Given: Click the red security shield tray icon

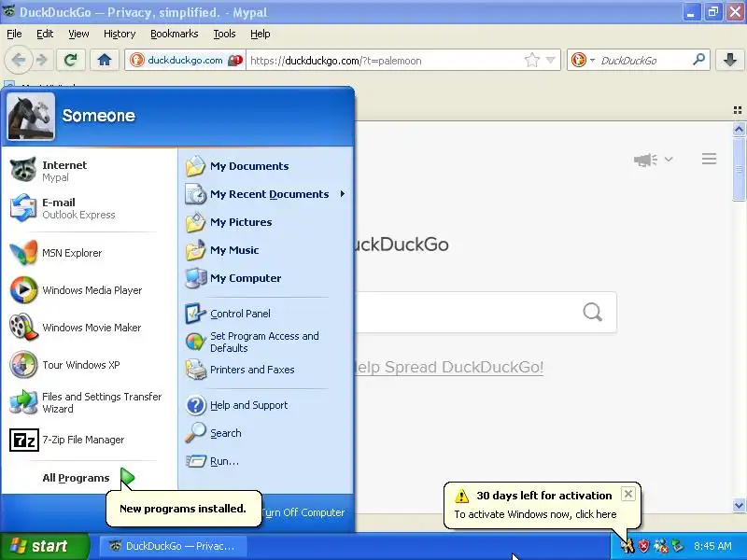Looking at the screenshot, I should click(x=643, y=546).
